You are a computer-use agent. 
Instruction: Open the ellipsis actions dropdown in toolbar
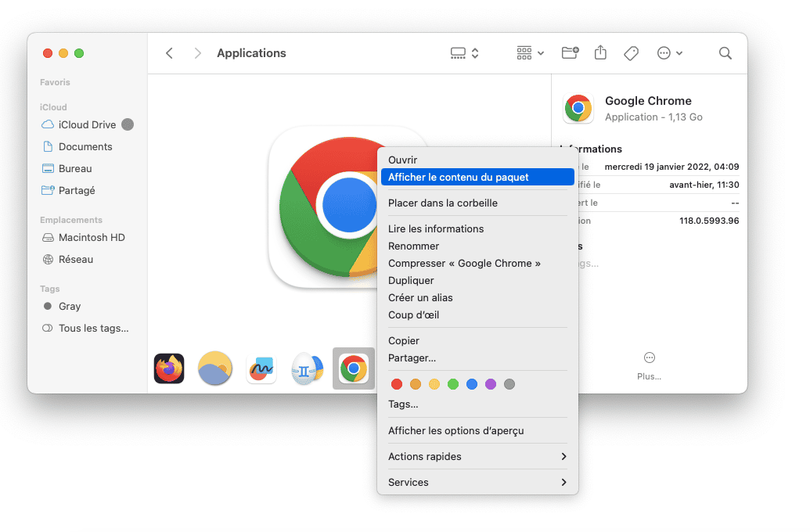(x=669, y=53)
